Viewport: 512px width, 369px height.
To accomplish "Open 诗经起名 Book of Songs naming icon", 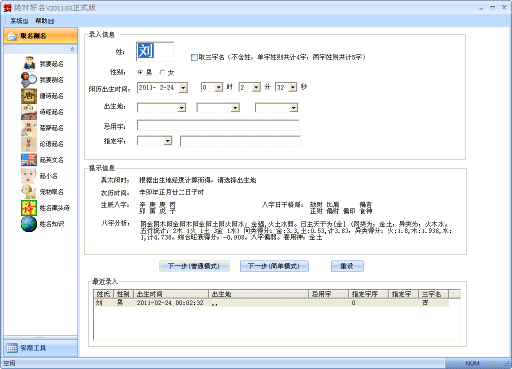I will coord(29,112).
